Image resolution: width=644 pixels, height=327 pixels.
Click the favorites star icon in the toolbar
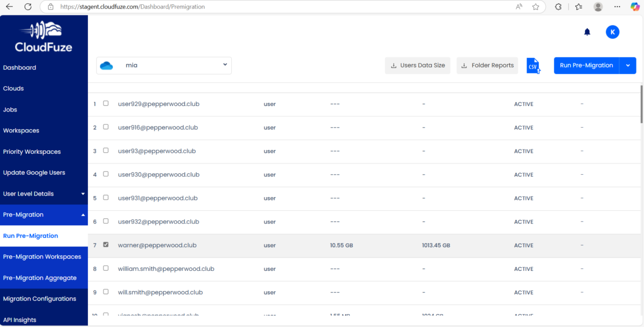point(536,6)
